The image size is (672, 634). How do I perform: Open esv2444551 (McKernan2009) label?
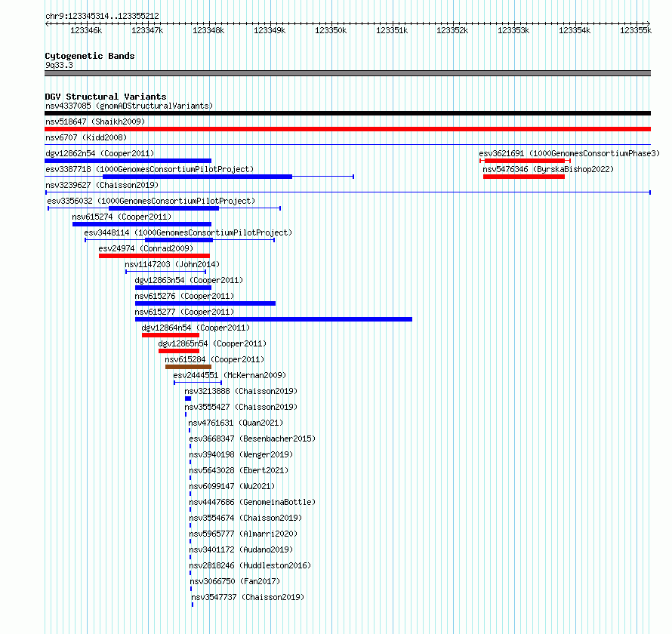pyautogui.click(x=230, y=375)
